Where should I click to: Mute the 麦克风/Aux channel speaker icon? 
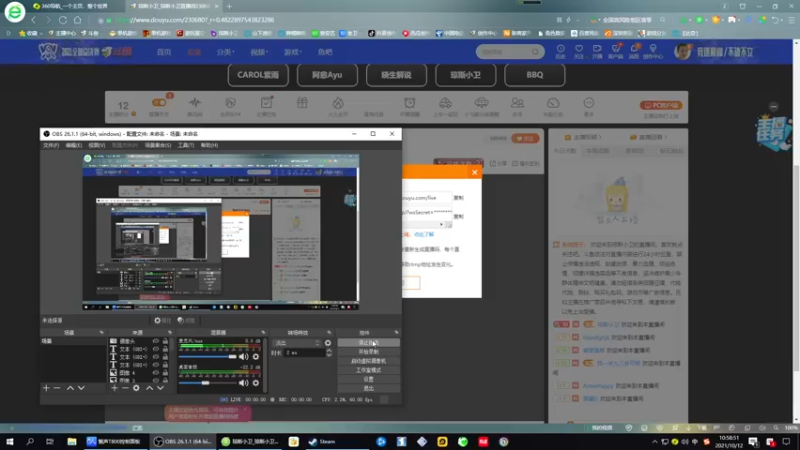pos(243,357)
